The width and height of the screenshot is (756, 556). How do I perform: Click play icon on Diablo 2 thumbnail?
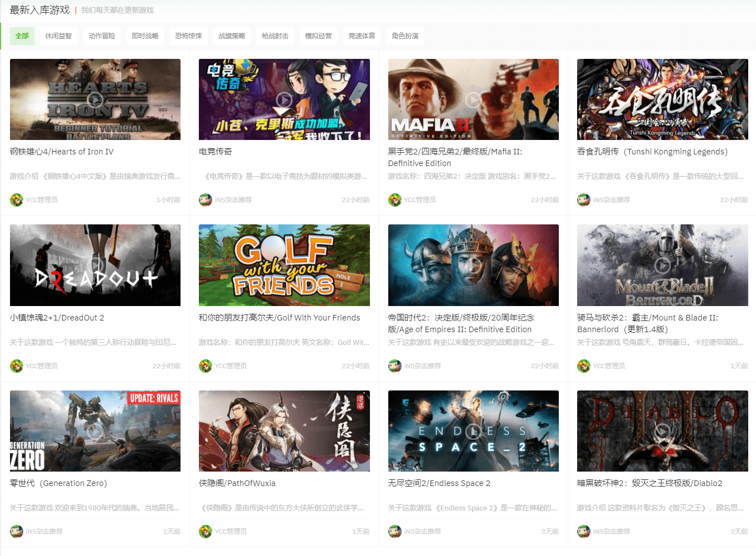[662, 431]
